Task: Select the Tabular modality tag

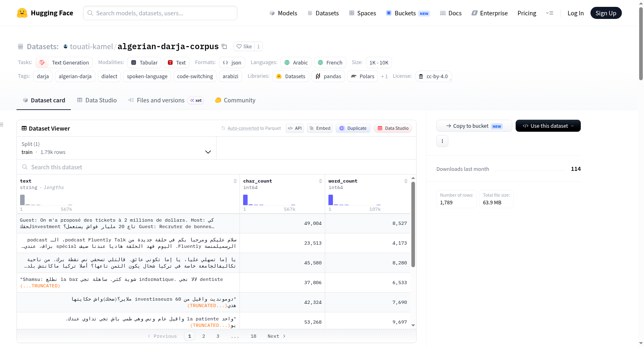Action: point(144,62)
